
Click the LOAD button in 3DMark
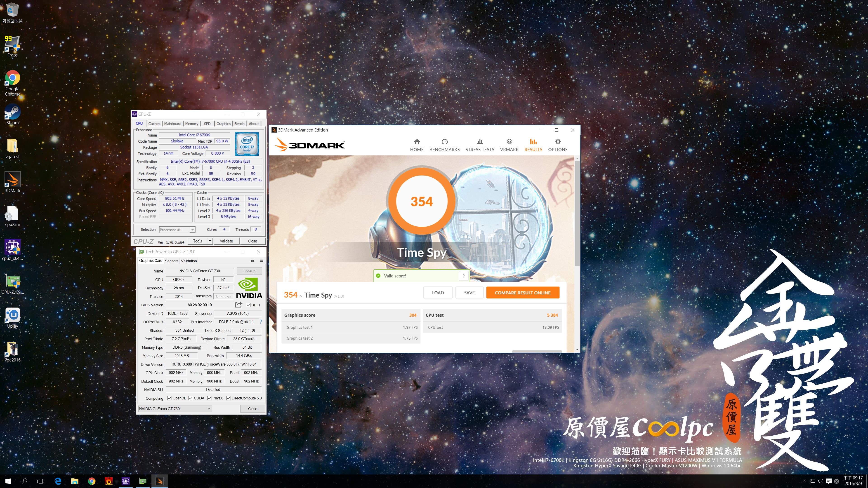point(438,293)
